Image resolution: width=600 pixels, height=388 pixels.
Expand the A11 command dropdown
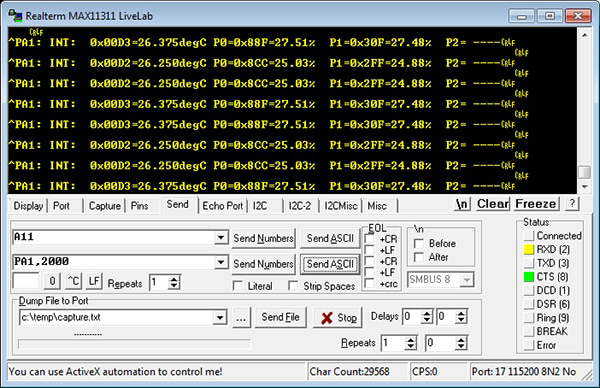click(x=221, y=238)
